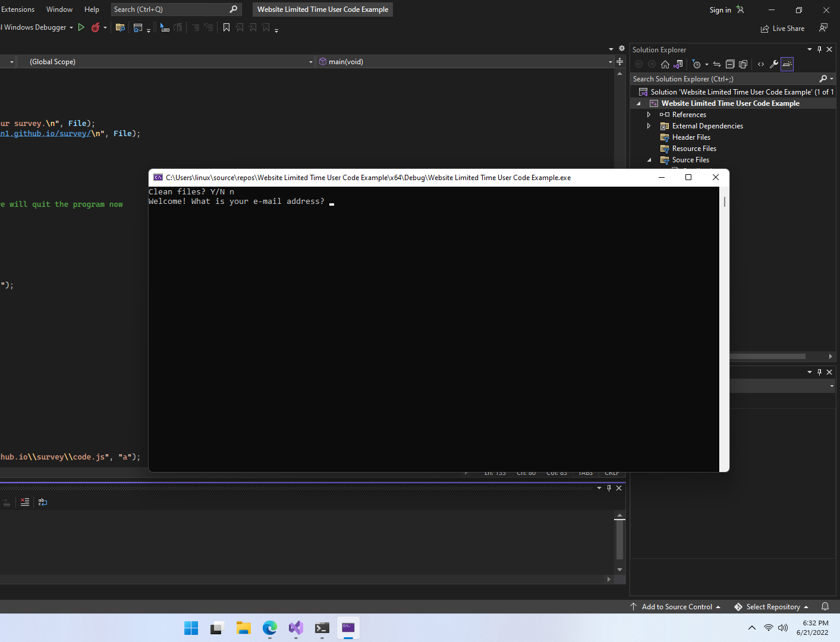Image resolution: width=840 pixels, height=642 pixels.
Task: Click the Live Share button
Action: [782, 29]
